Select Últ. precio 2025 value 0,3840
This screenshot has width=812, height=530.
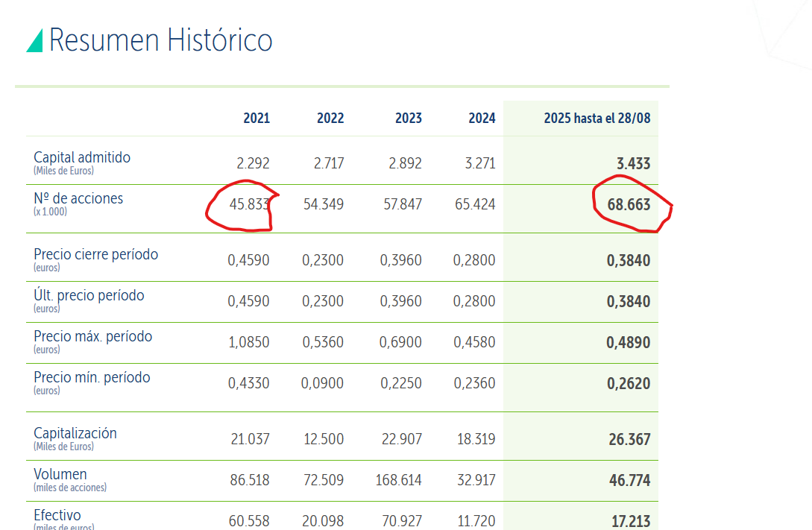(x=629, y=301)
